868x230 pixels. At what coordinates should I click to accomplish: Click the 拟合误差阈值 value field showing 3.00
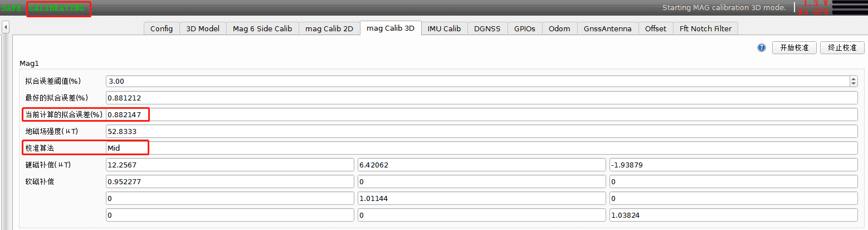coord(477,82)
